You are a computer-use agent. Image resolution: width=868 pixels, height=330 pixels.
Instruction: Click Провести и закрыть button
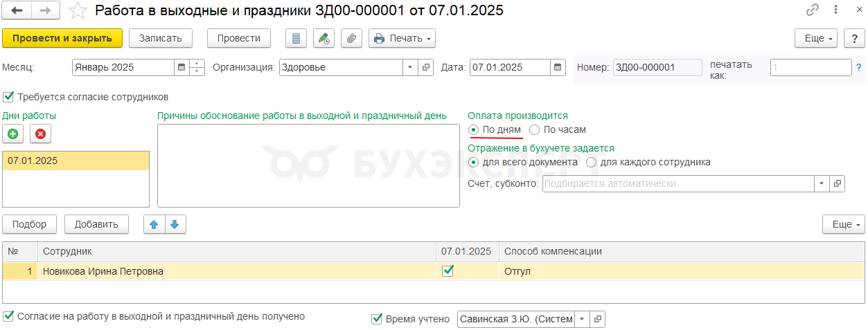(x=62, y=38)
